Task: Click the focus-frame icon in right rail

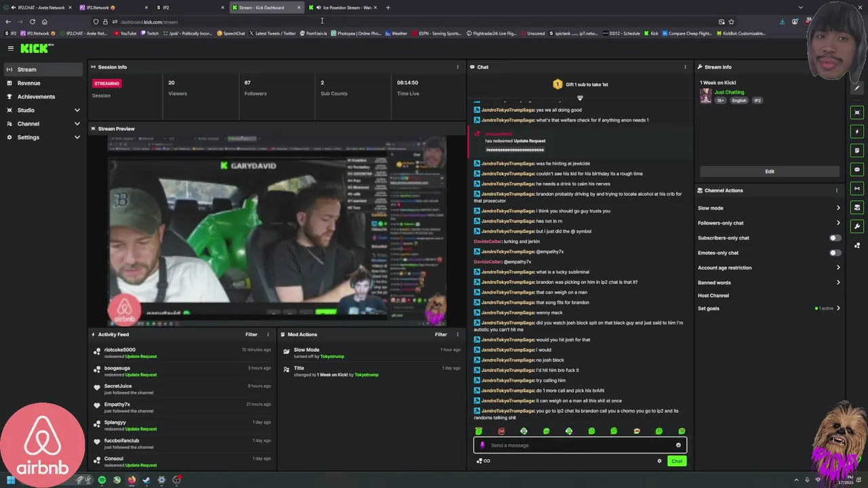Action: point(857,113)
